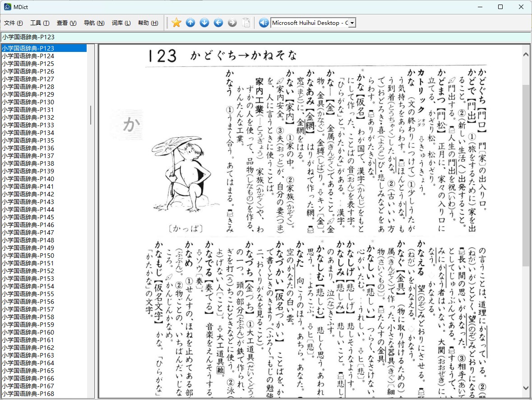Open the 词库 (L) menu
The height and width of the screenshot is (400, 532).
pos(121,23)
